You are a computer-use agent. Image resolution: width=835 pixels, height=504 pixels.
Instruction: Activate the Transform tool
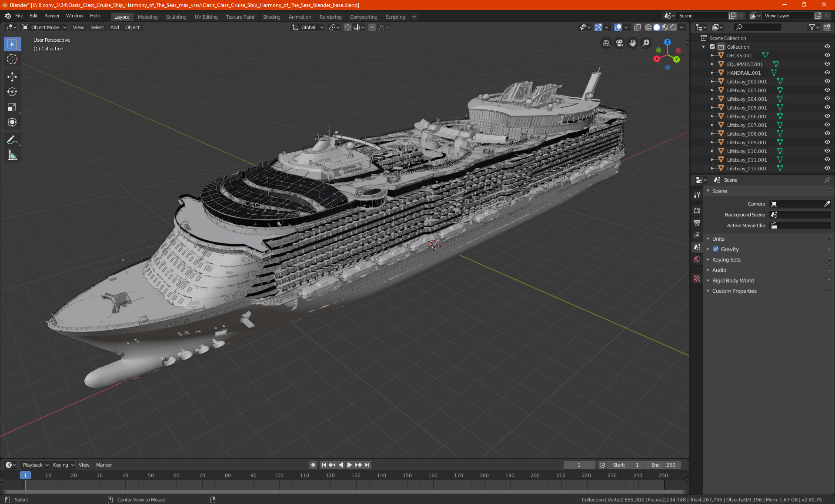pos(12,122)
